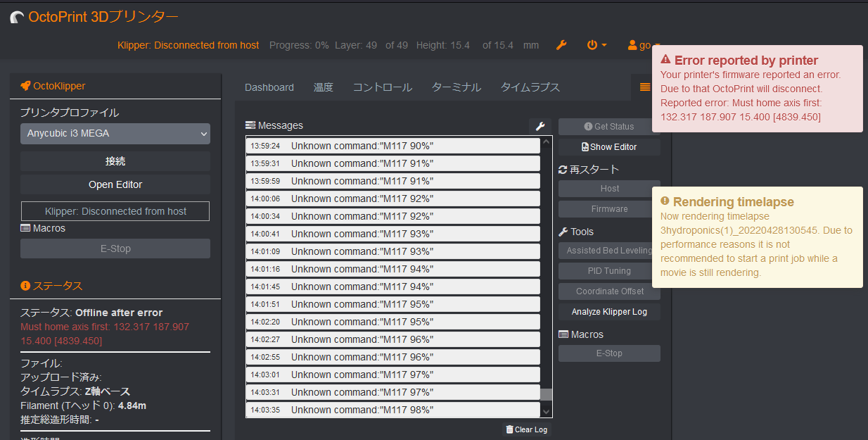Click the 接続 connect button

(x=115, y=161)
